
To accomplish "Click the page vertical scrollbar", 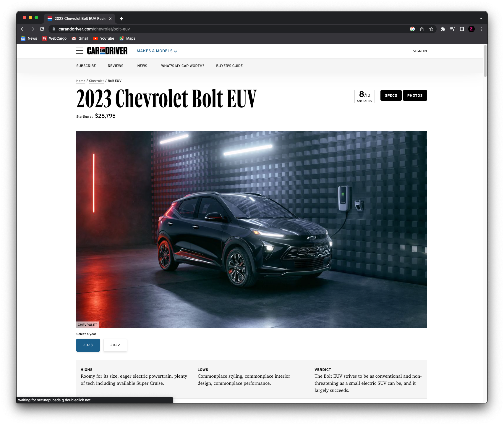I will (x=485, y=61).
